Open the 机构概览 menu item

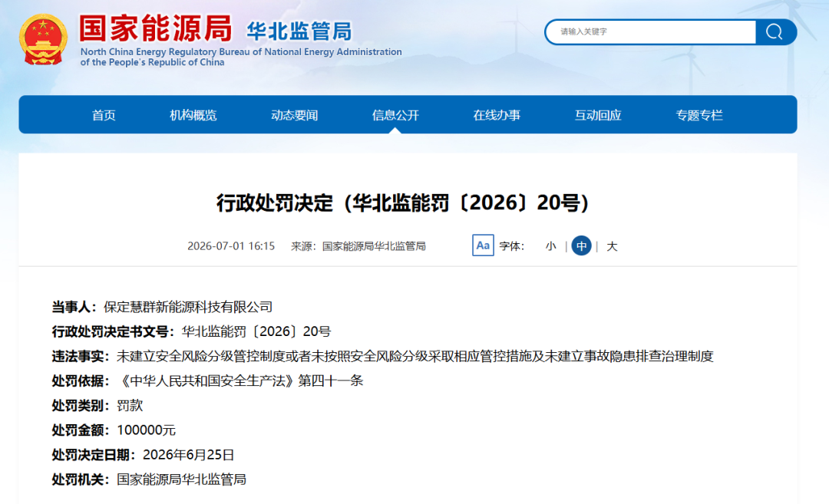tap(193, 115)
